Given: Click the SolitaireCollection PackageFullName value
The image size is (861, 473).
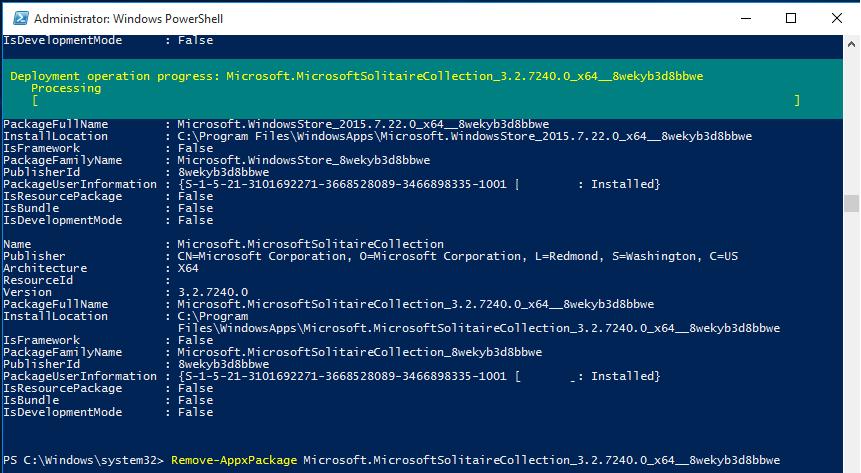Looking at the screenshot, I should tap(416, 304).
